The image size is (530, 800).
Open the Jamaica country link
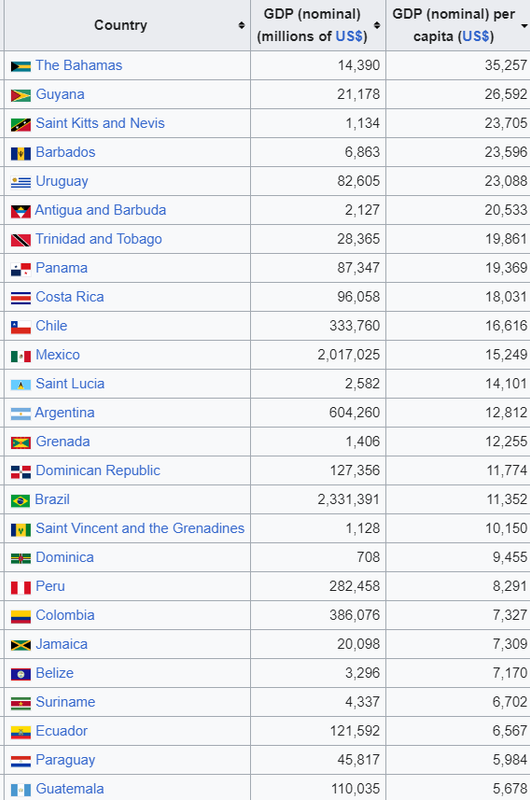pos(62,644)
